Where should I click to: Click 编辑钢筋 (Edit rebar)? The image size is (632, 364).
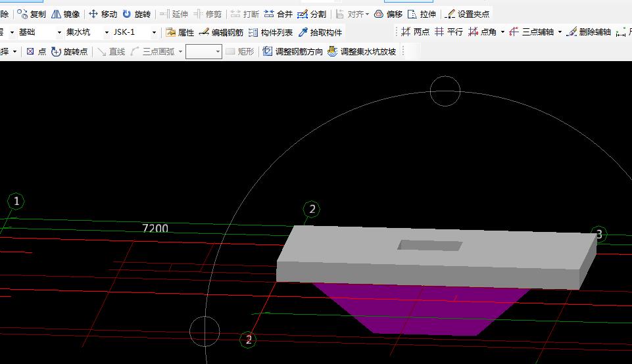pos(221,32)
